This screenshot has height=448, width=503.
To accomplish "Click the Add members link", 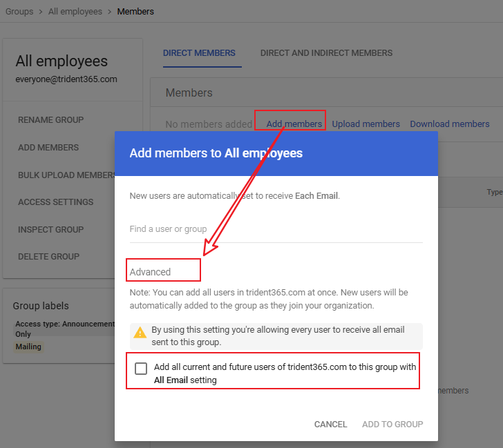I will point(294,124).
